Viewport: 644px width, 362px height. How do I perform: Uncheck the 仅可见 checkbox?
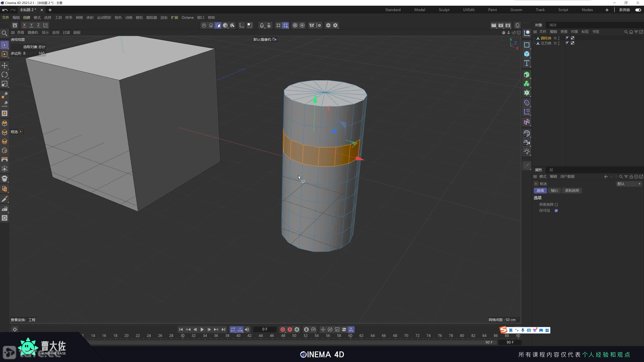pyautogui.click(x=556, y=211)
